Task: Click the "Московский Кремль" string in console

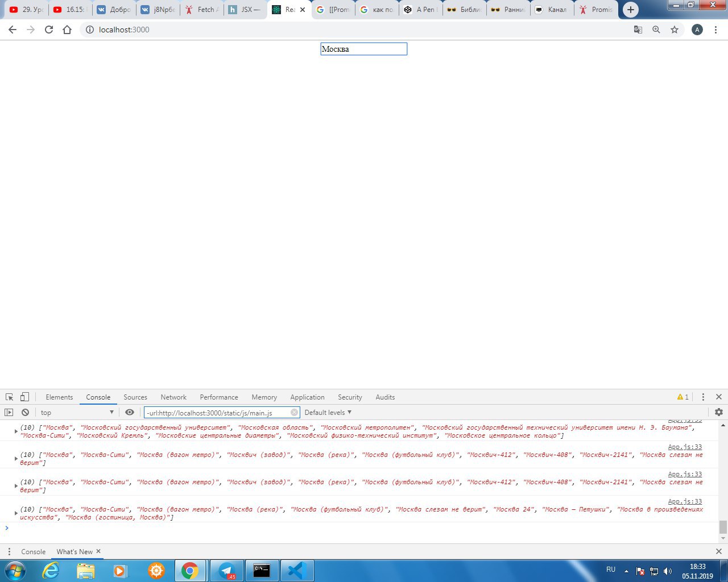Action: click(x=112, y=435)
